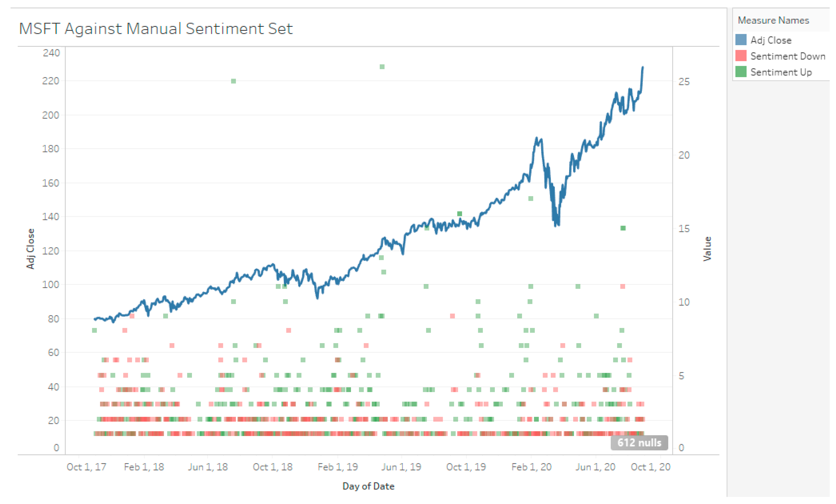Click the Value axis title on the right
This screenshot has height=504, width=836.
point(707,249)
